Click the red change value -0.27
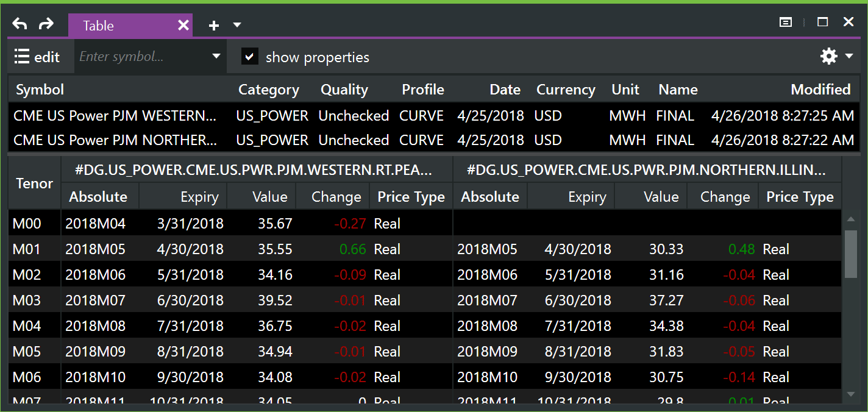This screenshot has width=868, height=412. (350, 224)
